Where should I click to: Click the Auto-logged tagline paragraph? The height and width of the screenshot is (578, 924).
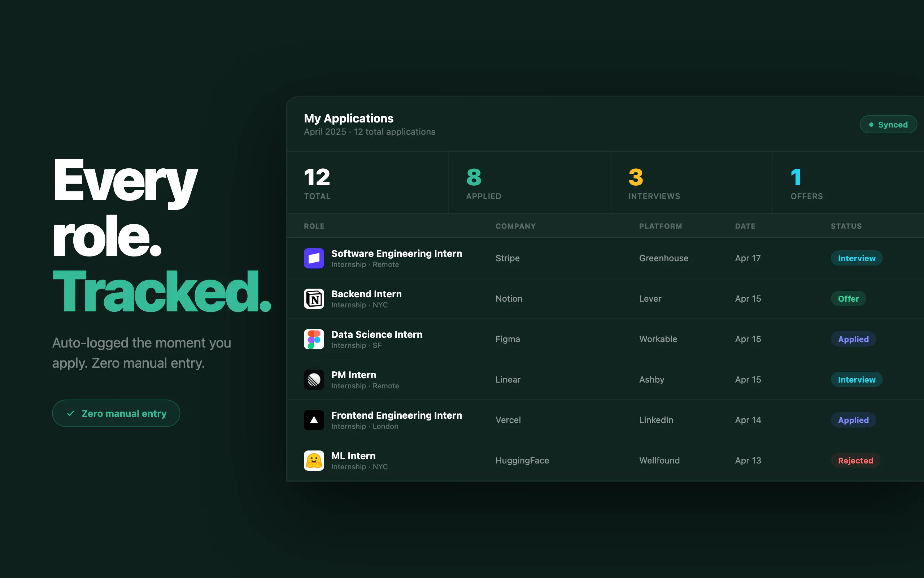[141, 353]
